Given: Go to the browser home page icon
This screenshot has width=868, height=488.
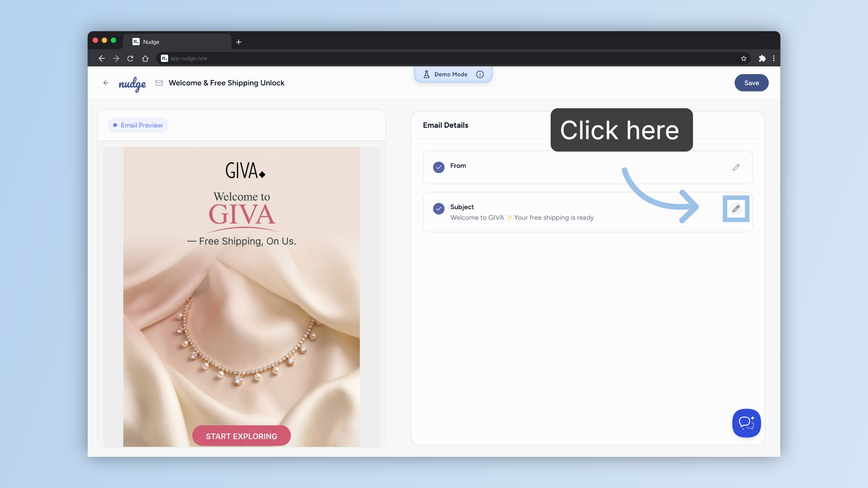Looking at the screenshot, I should pyautogui.click(x=145, y=58).
